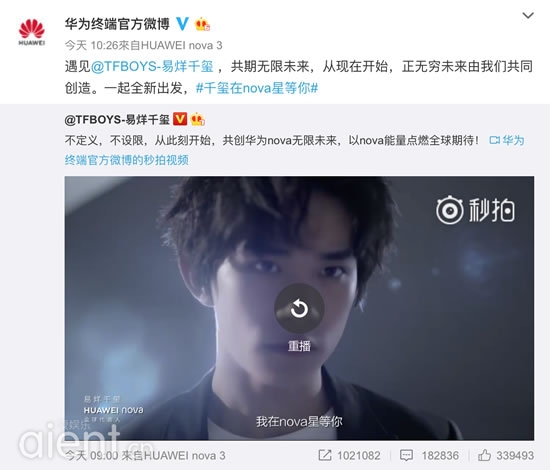This screenshot has height=470, width=550.
Task: Click the crown icon beside reposted author
Action: coord(197,120)
